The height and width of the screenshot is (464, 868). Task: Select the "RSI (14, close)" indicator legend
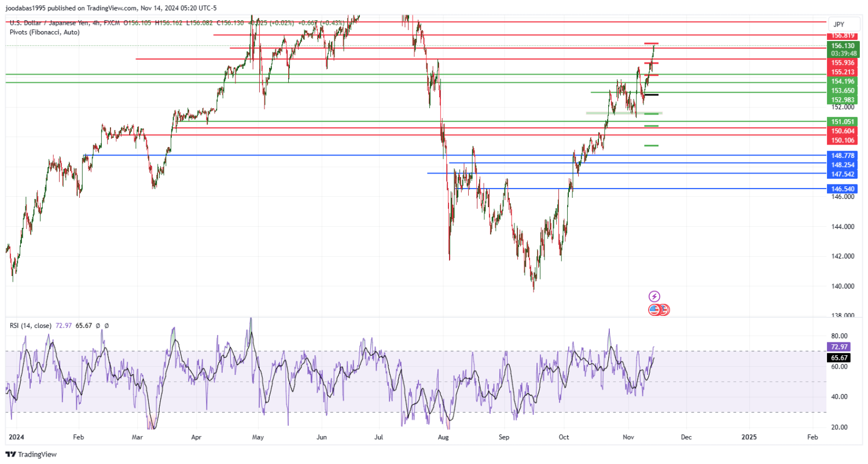pyautogui.click(x=31, y=326)
